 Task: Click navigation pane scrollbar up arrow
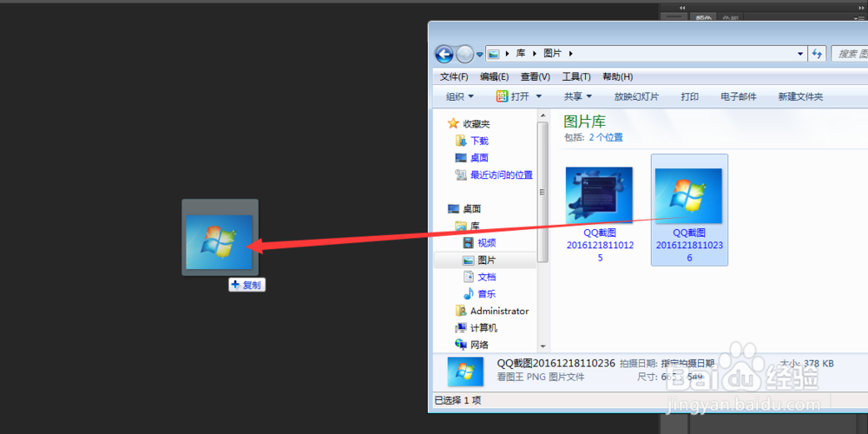542,114
